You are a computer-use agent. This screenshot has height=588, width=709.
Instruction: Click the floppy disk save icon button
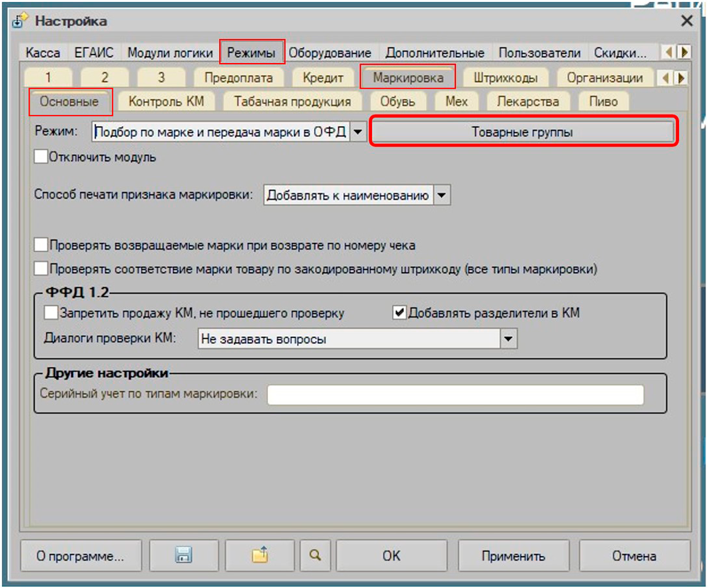(x=184, y=556)
